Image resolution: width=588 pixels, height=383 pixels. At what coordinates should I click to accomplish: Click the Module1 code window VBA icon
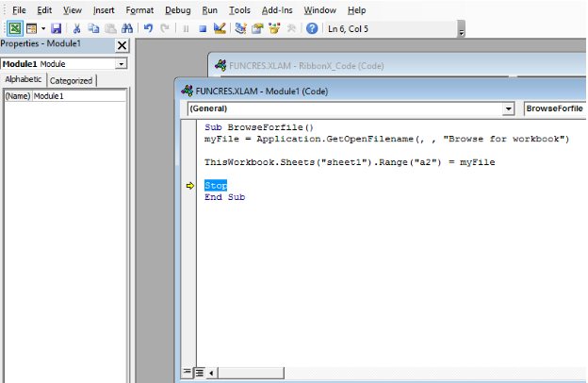tap(188, 91)
